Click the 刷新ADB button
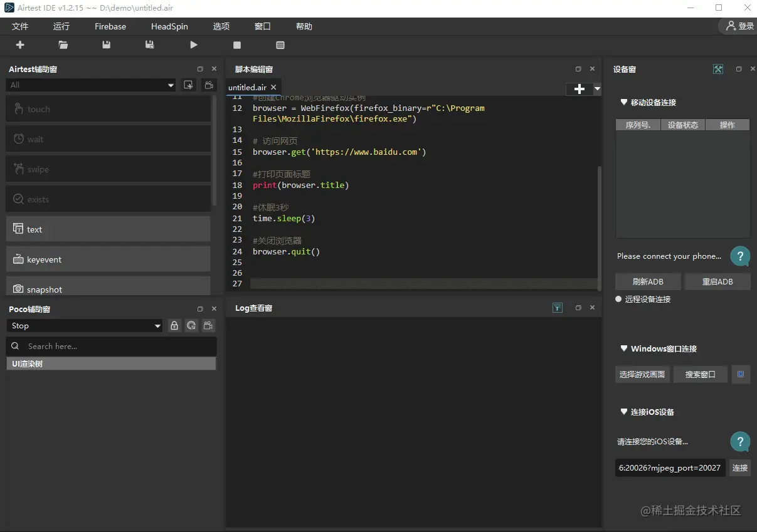 click(648, 281)
